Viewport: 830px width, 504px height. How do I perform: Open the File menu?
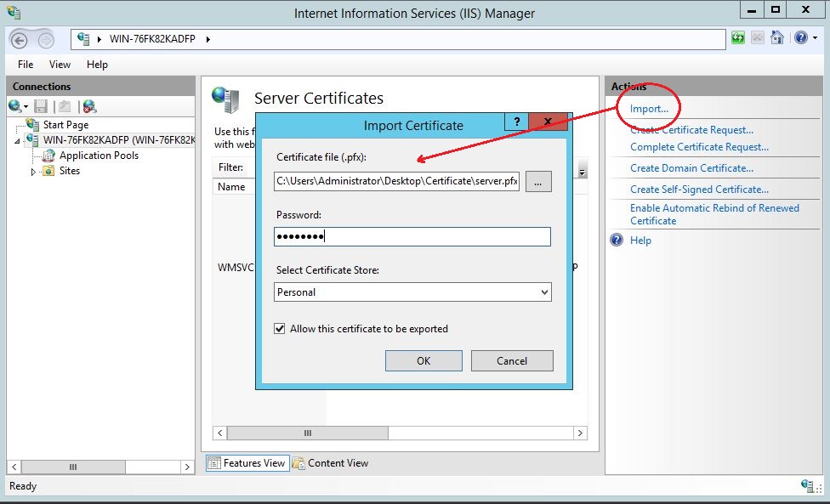26,65
